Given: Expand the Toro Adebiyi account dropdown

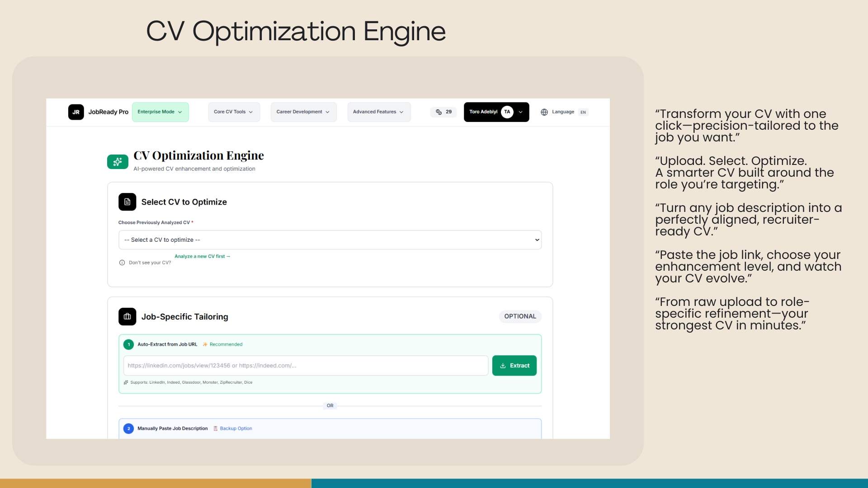Looking at the screenshot, I should [x=521, y=112].
